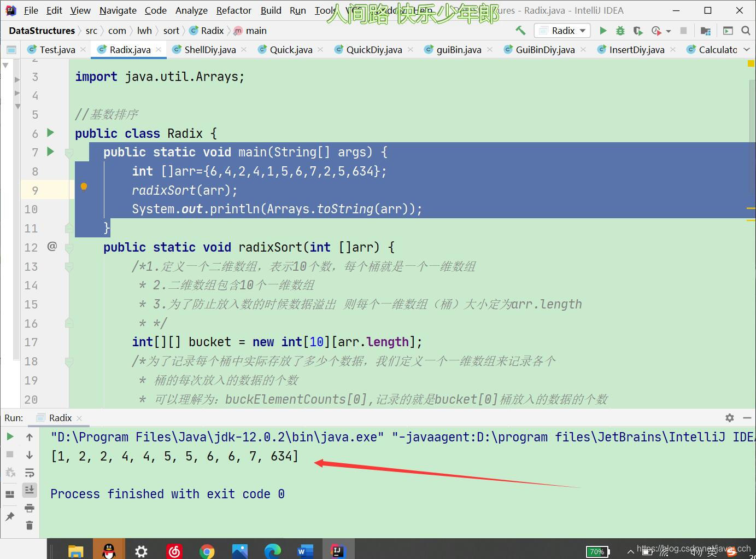Close the Radix run tab
The width and height of the screenshot is (756, 559).
pyautogui.click(x=79, y=418)
